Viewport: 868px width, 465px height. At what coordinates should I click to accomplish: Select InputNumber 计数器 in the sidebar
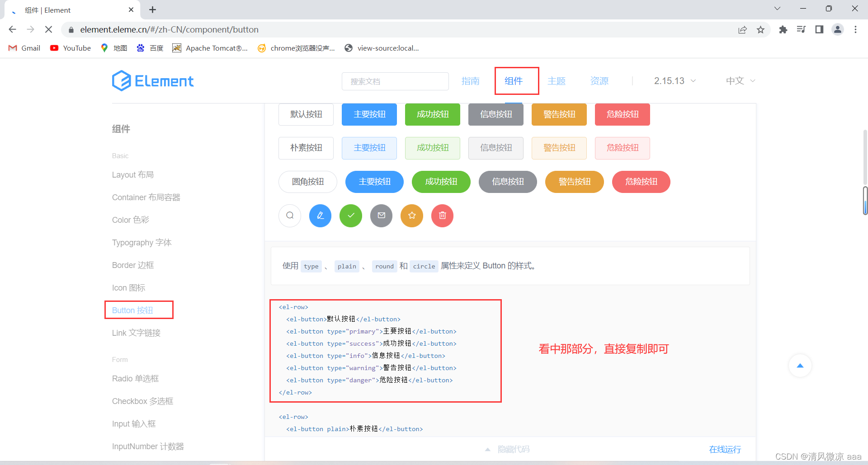[x=148, y=446]
